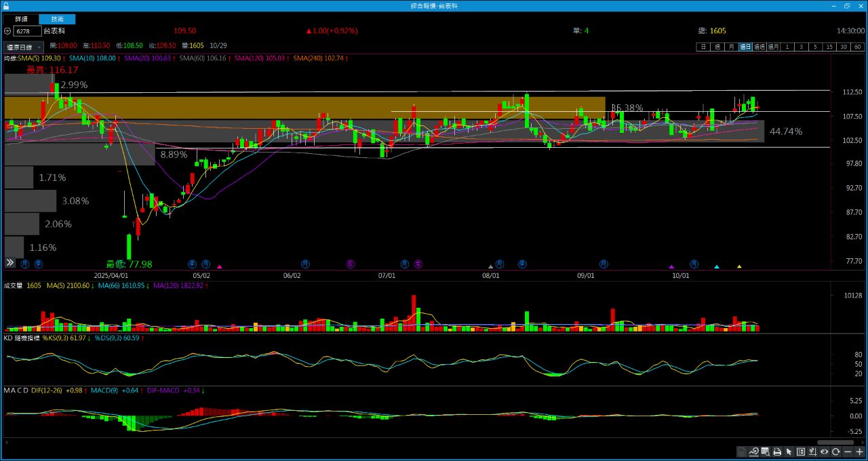Select the 還週 adjusted weekly period button
868x461 pixels.
tap(759, 47)
